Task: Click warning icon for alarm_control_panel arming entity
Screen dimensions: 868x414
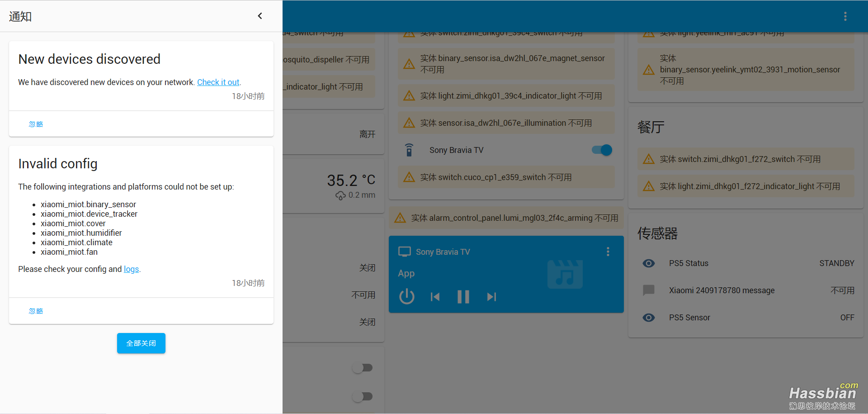Action: pos(400,218)
